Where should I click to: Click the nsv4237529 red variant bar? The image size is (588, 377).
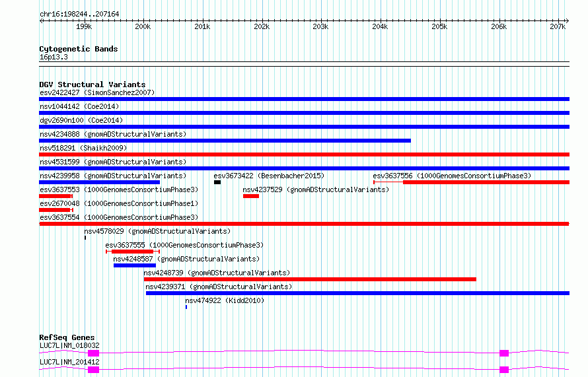tap(251, 196)
